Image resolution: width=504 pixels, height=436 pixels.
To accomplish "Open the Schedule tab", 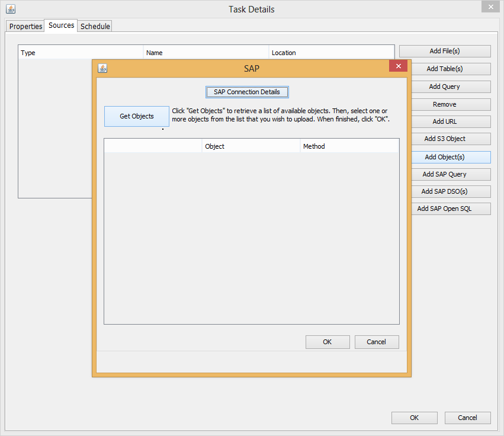I will pos(95,26).
